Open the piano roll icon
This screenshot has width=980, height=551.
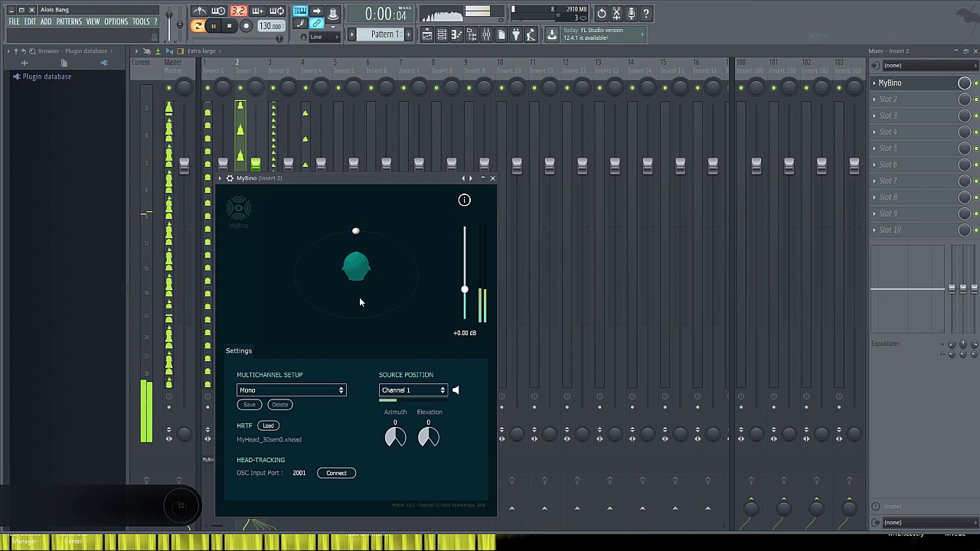coord(456,34)
